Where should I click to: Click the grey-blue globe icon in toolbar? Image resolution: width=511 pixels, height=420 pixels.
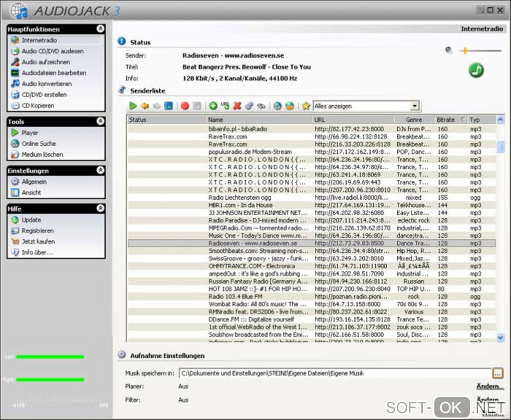(x=278, y=106)
